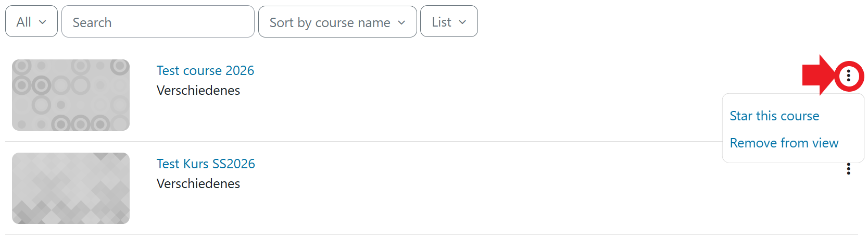Click the Test course 2026 circles thumbnail
The width and height of the screenshot is (868, 236).
71,95
